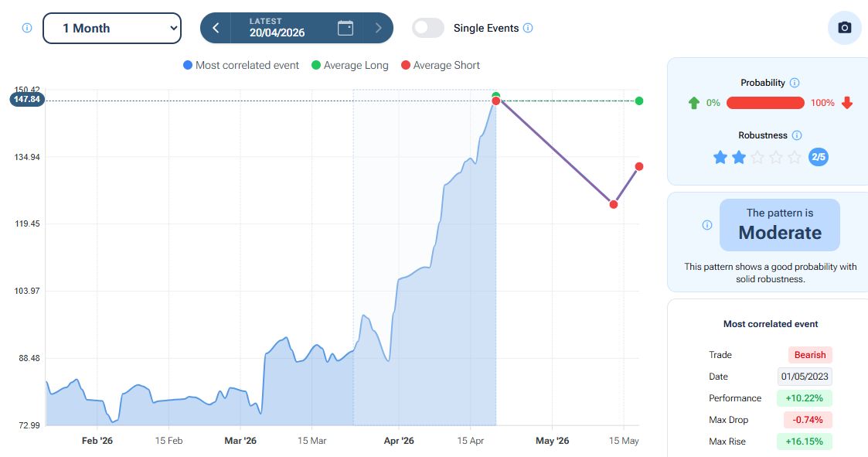Click the Probability info icon
The image size is (868, 457).
click(795, 83)
